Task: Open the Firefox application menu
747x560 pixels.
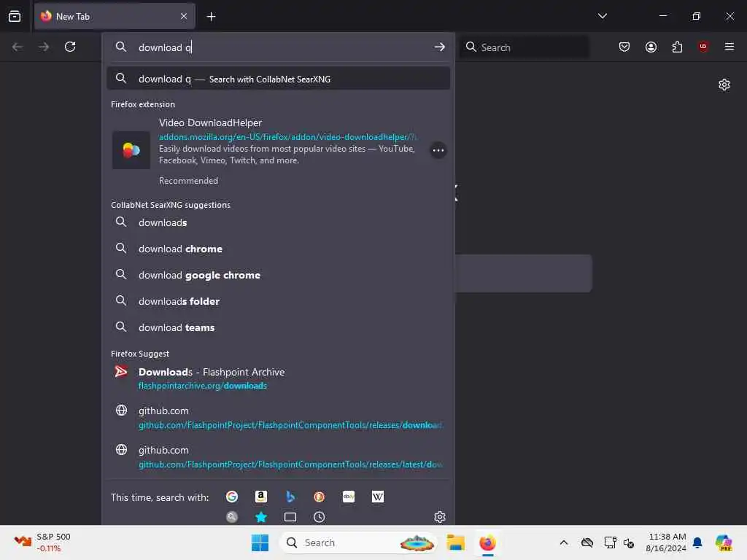Action: 729,47
